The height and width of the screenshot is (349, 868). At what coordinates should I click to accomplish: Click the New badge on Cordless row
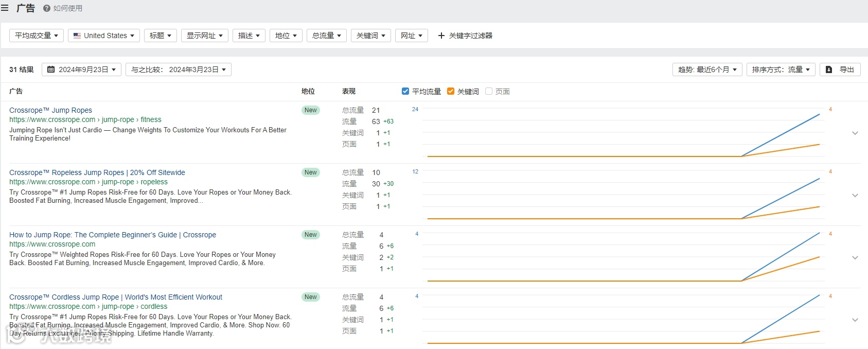coord(311,297)
